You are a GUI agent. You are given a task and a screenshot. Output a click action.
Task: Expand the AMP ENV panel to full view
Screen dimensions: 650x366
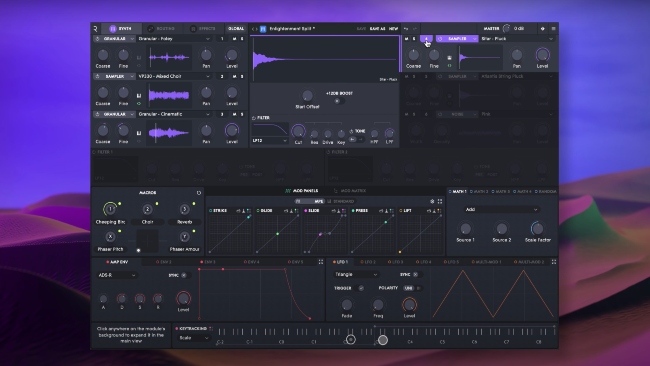(320, 262)
